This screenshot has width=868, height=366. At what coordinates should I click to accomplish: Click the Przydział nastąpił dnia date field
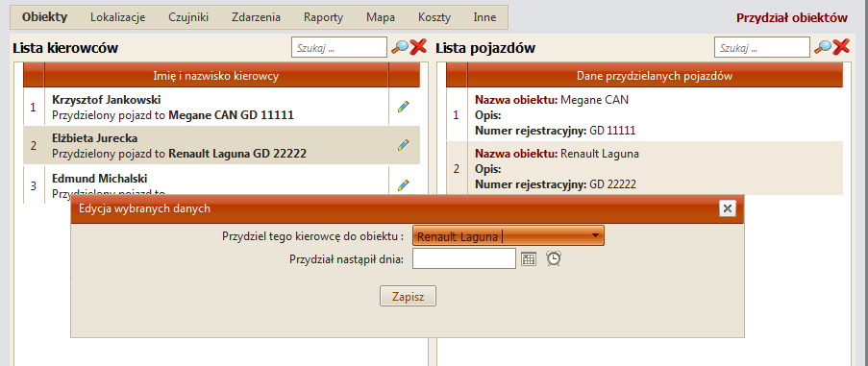coord(464,258)
